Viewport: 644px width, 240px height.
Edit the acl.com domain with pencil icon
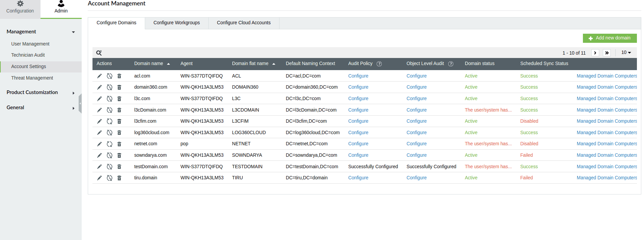tap(99, 76)
